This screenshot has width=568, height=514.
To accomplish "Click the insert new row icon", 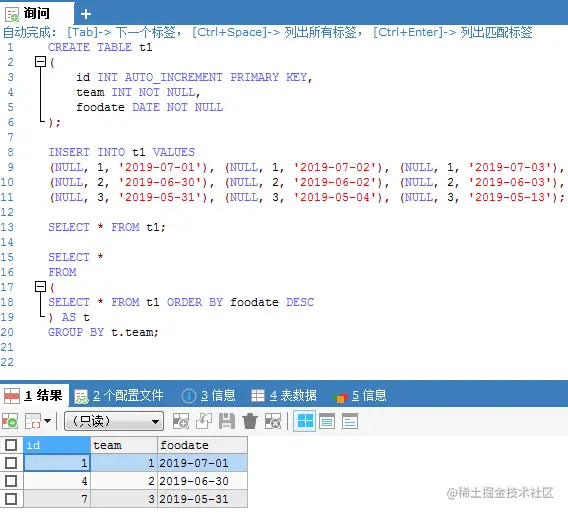I will point(181,421).
